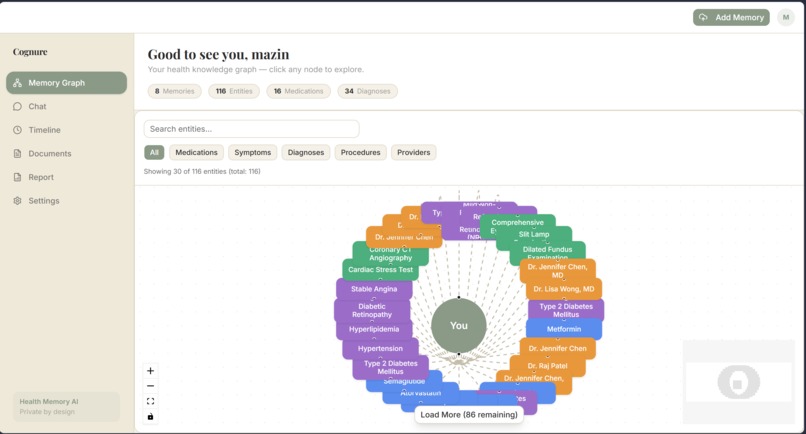
Task: Select the Semaglutide node
Action: [x=404, y=382]
